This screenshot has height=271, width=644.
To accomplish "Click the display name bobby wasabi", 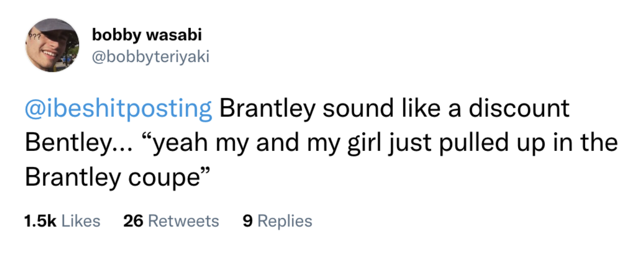I will (x=146, y=35).
